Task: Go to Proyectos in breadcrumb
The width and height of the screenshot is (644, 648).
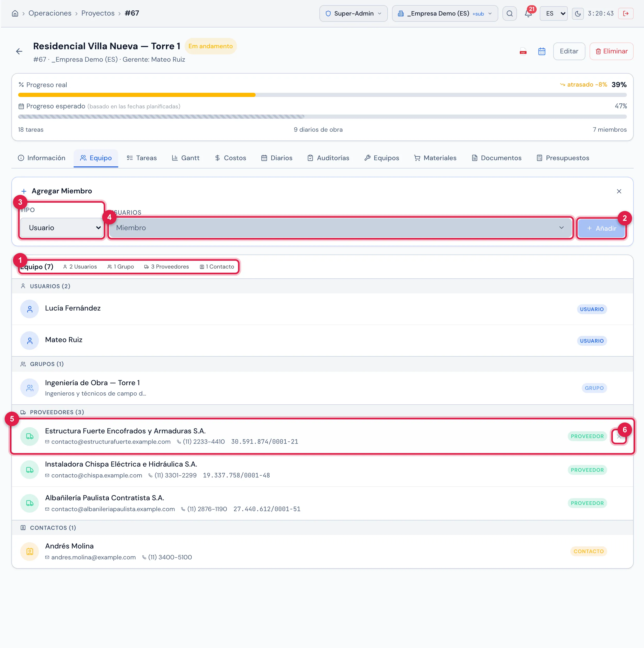Action: point(98,13)
